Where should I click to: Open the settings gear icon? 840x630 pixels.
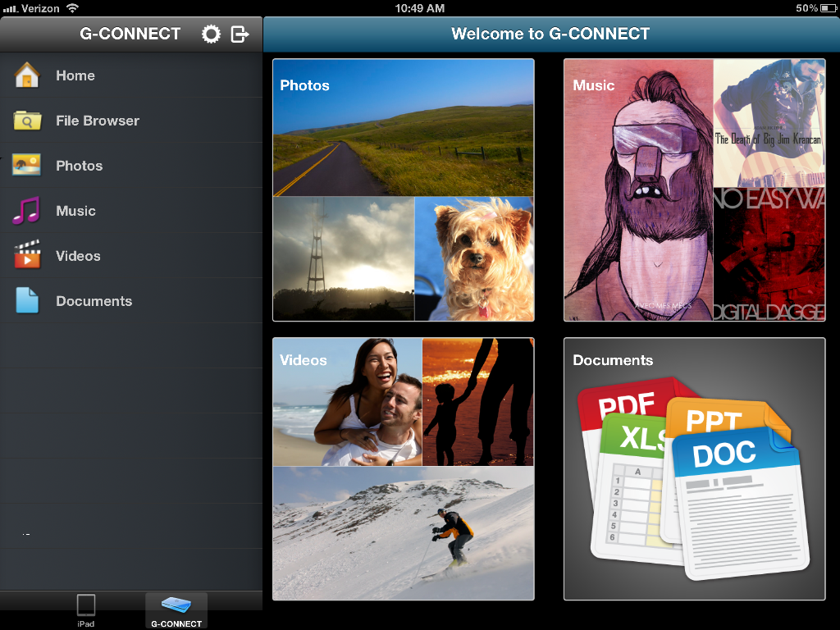(211, 34)
